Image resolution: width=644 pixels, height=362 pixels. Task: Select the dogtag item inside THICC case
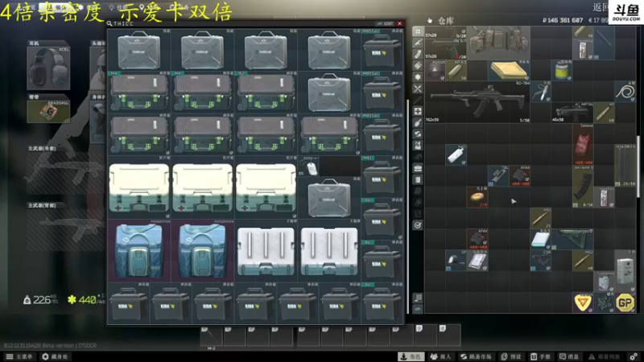(x=308, y=167)
